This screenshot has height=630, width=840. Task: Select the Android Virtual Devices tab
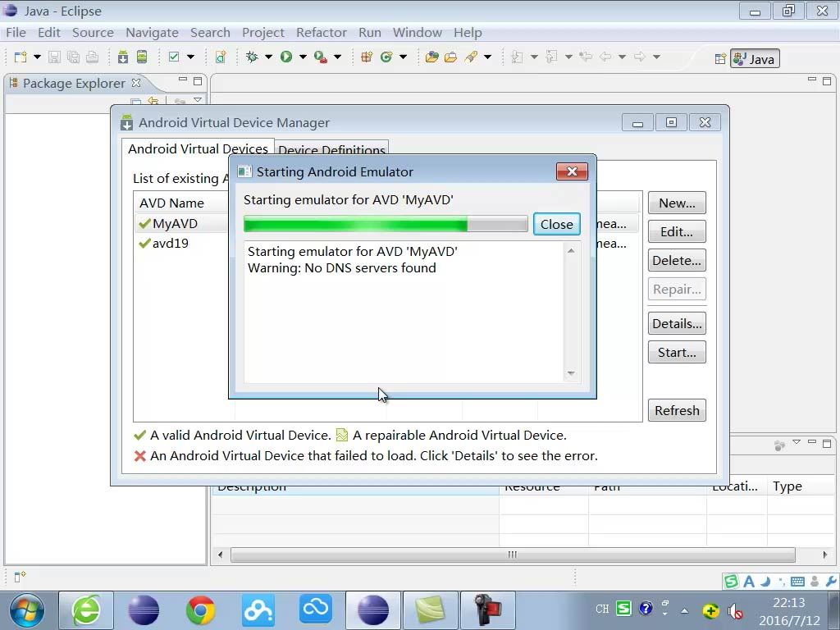point(198,148)
